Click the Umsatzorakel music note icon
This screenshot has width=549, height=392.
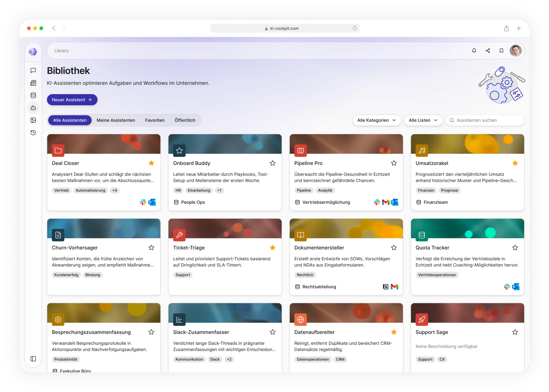pyautogui.click(x=422, y=151)
